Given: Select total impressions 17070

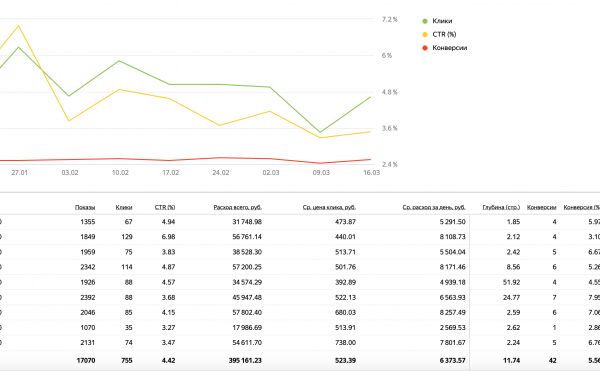Looking at the screenshot, I should point(86,361).
